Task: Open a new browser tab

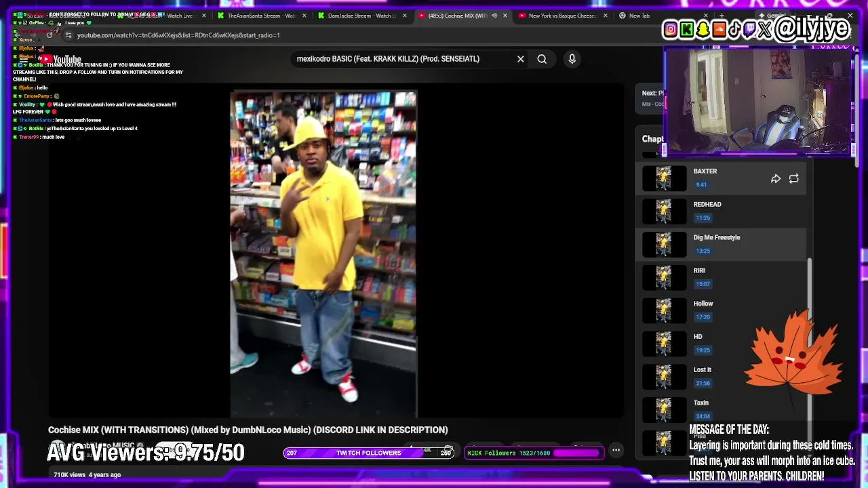Action: tap(722, 16)
